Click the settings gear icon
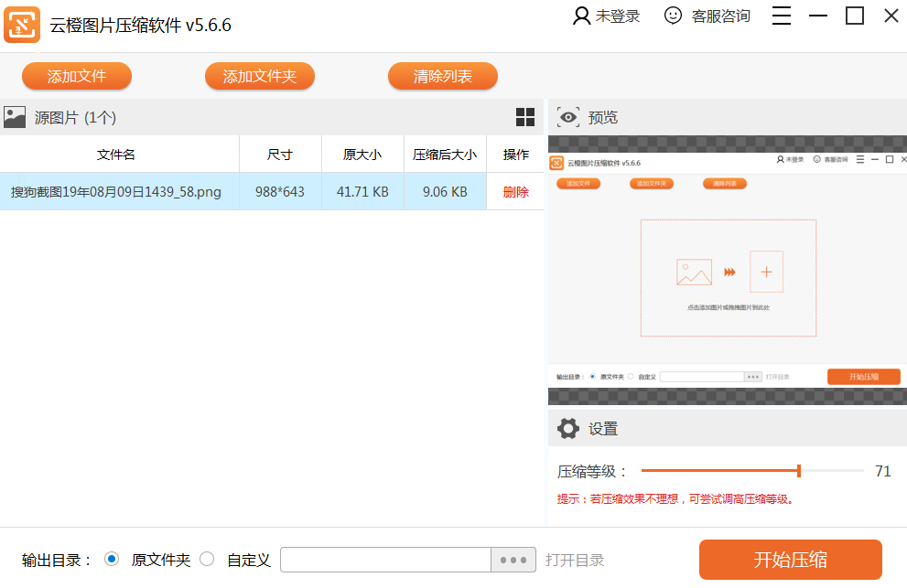 coord(568,428)
